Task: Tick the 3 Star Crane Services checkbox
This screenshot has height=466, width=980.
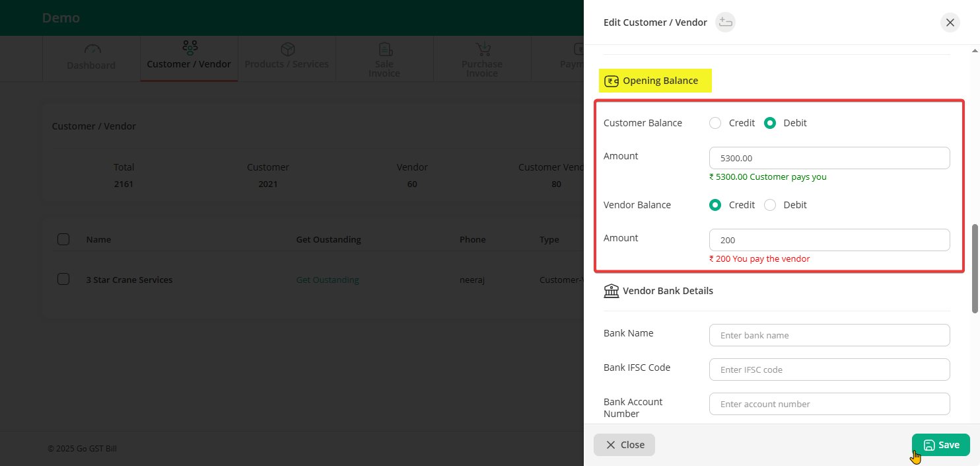Action: (63, 279)
